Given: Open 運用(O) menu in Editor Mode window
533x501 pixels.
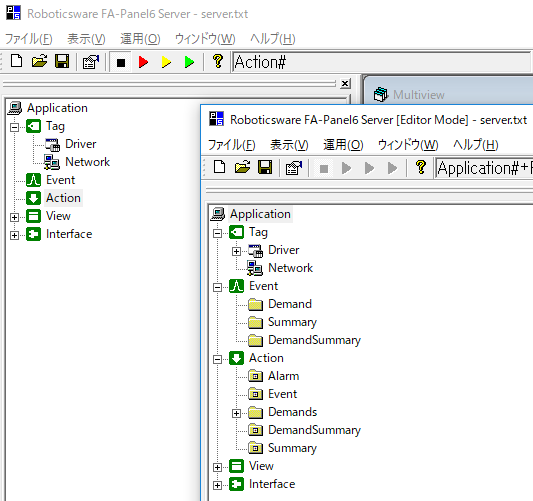Looking at the screenshot, I should point(343,145).
